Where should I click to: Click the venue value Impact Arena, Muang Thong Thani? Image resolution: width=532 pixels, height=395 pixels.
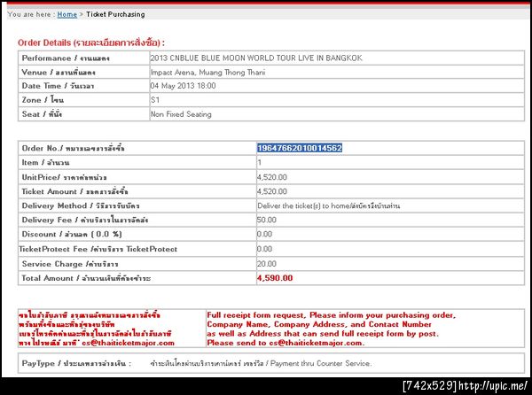pyautogui.click(x=207, y=72)
